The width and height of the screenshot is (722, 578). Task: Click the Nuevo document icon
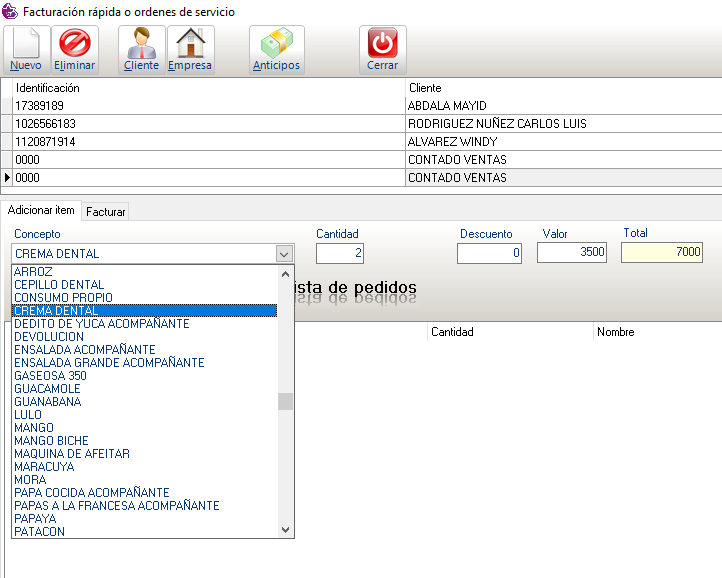click(x=26, y=44)
